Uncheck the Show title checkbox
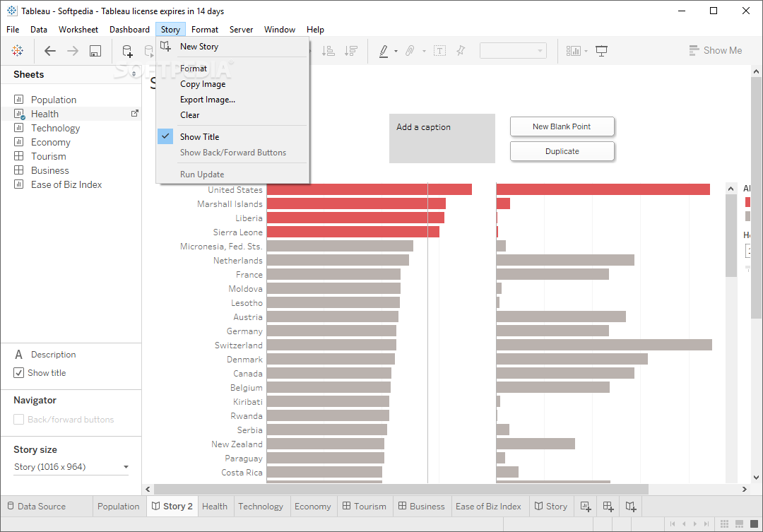This screenshot has width=763, height=532. click(18, 373)
